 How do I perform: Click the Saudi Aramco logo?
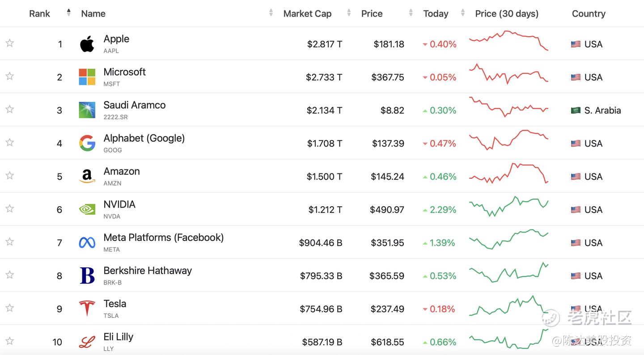coord(87,110)
